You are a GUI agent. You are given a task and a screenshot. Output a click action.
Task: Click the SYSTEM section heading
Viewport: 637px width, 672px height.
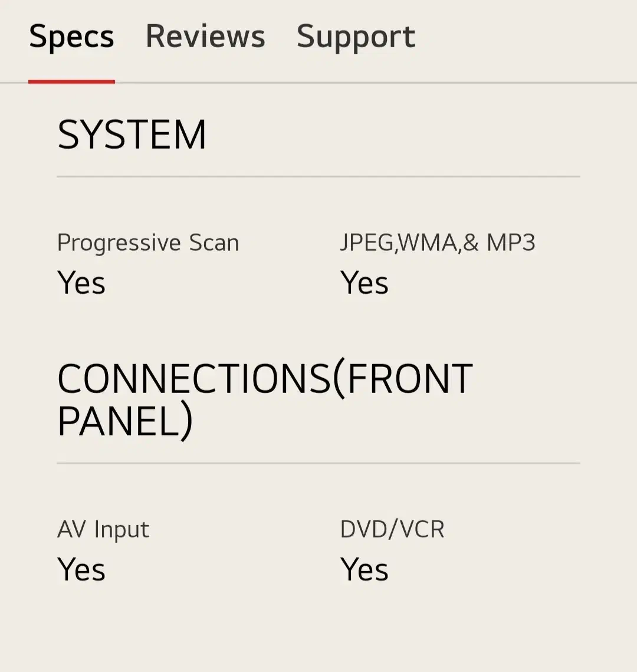click(x=132, y=135)
